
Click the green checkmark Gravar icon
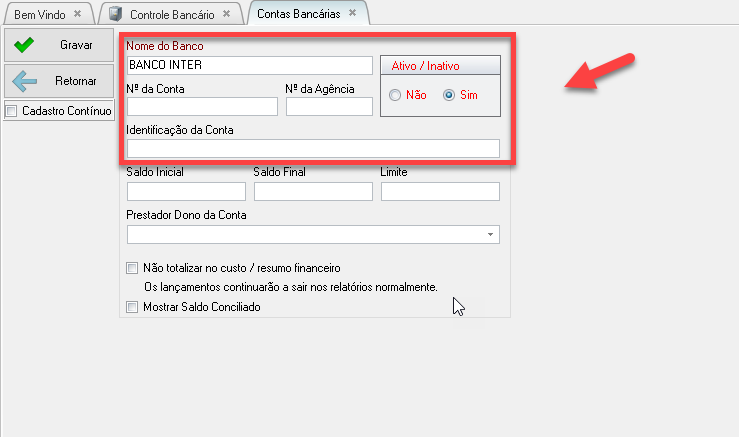coord(24,45)
